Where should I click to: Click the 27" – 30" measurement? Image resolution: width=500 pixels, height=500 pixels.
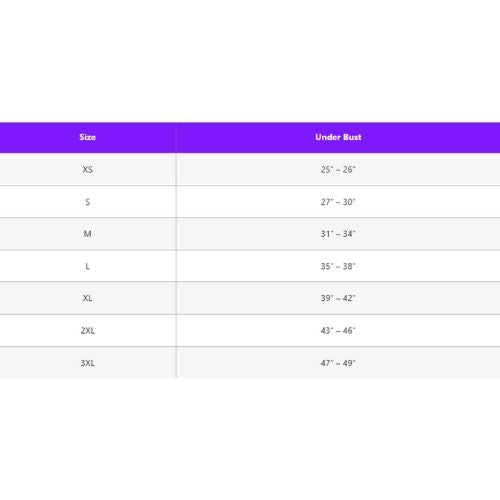point(338,202)
